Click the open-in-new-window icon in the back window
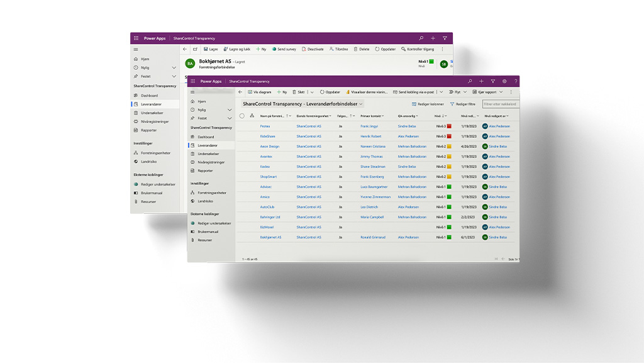This screenshot has width=644, height=363. coord(195,49)
